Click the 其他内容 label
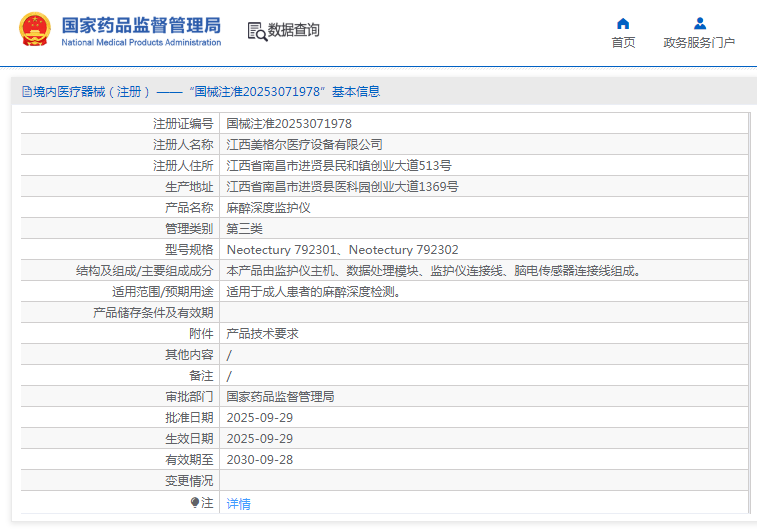757x531 pixels. click(189, 354)
